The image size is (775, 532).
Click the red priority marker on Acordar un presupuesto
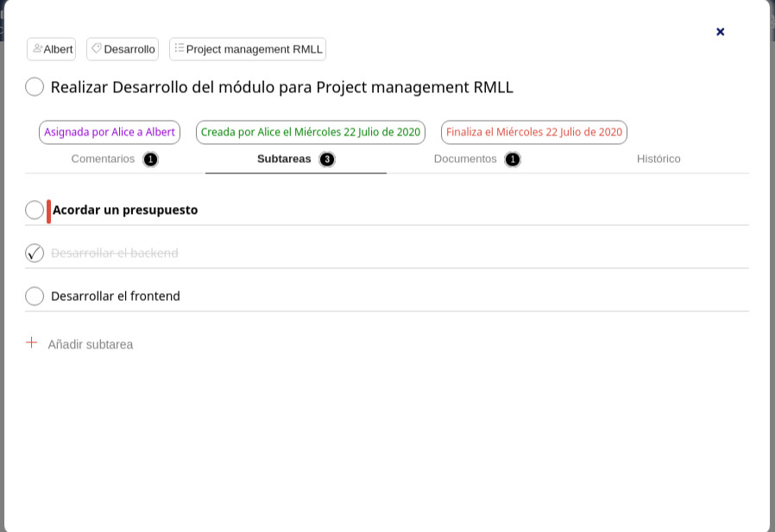point(49,211)
